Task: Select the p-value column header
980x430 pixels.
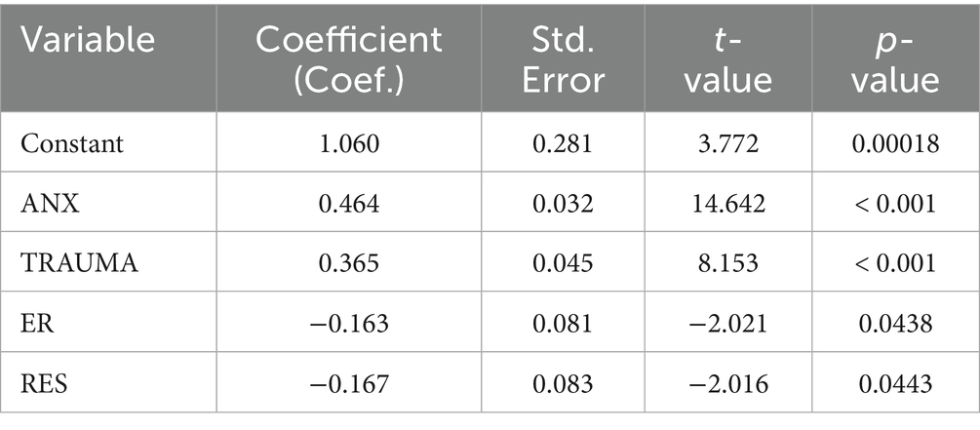Action: click(894, 59)
